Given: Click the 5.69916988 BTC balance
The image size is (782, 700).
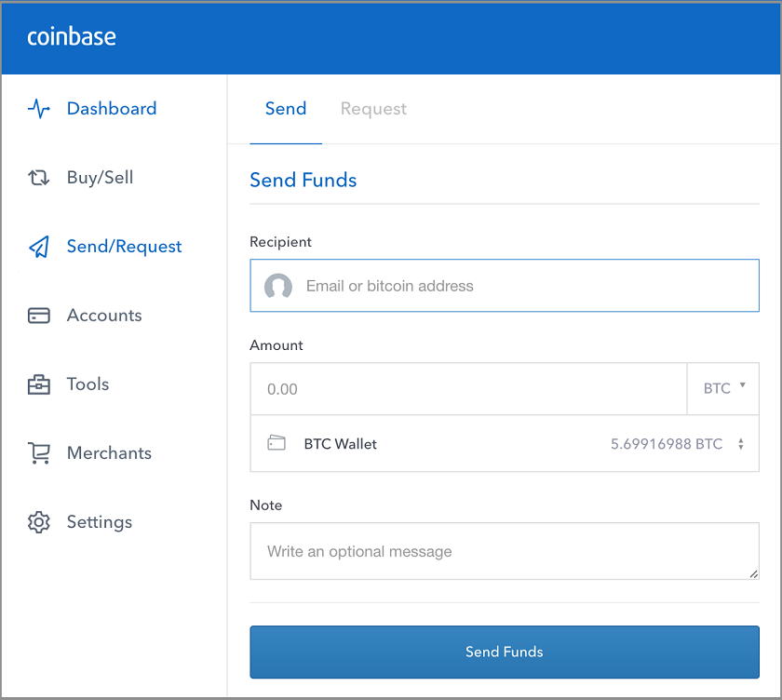Looking at the screenshot, I should tap(667, 444).
